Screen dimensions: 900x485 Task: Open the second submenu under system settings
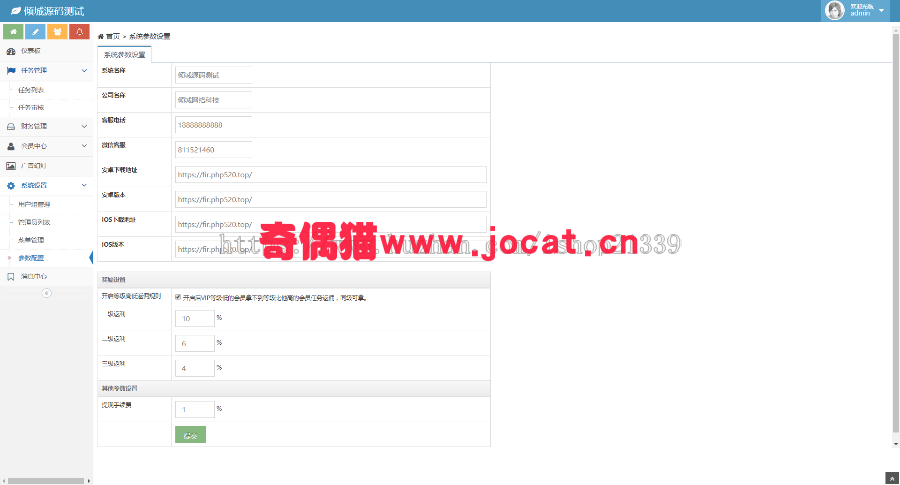34,222
